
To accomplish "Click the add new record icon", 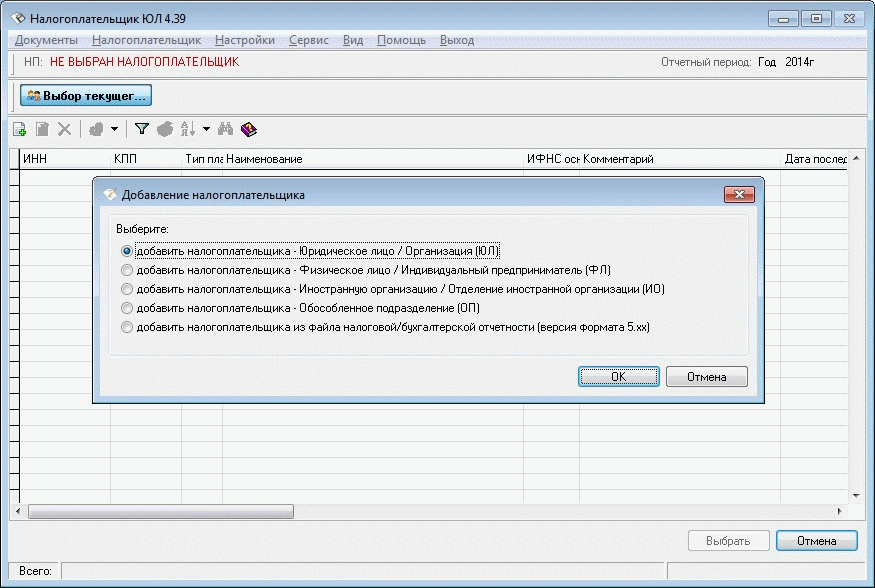I will pos(19,129).
